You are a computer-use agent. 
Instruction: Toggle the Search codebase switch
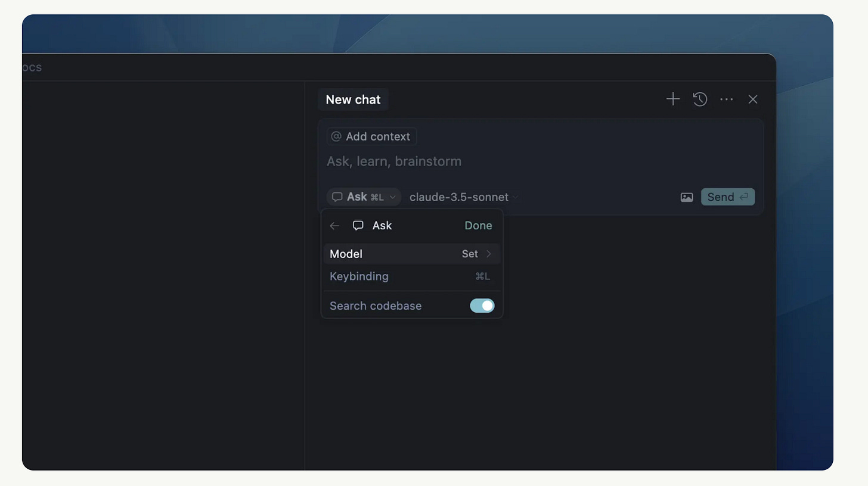482,306
